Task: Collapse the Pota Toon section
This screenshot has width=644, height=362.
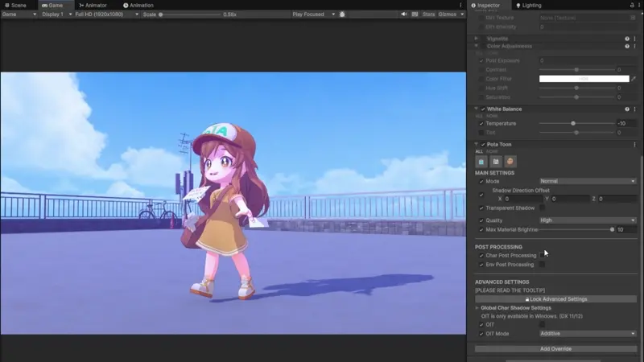Action: coord(477,144)
